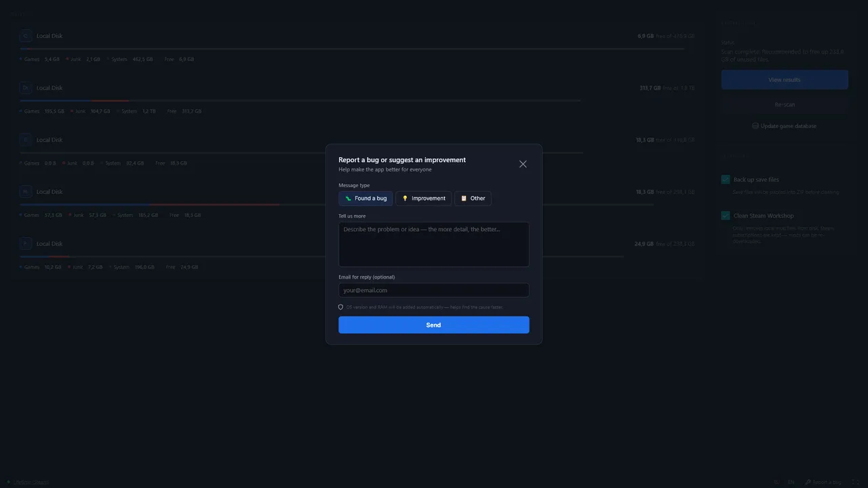Viewport: 868px width, 488px height.
Task: Click drive icon with 57,3 GB Games
Action: pos(25,192)
